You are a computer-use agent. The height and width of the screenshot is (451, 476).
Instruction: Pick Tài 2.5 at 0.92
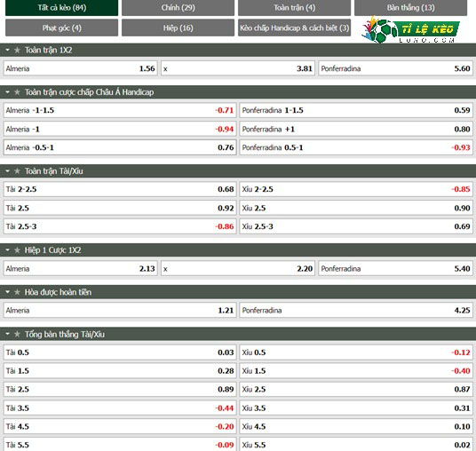pyautogui.click(x=120, y=208)
